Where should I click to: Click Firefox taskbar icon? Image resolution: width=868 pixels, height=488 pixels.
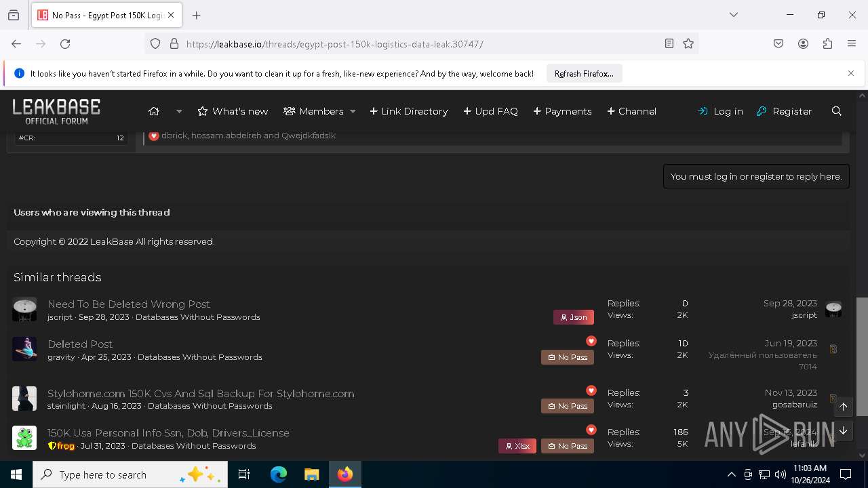pos(345,474)
